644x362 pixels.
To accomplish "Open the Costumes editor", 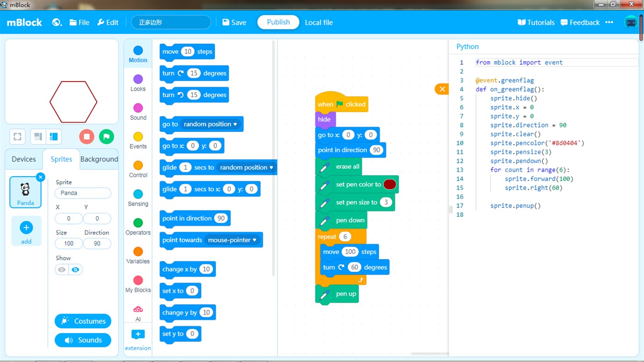I will click(83, 321).
